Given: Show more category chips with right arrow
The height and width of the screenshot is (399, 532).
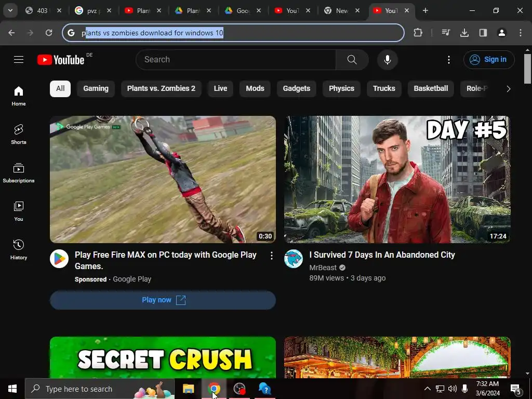Looking at the screenshot, I should coord(508,89).
